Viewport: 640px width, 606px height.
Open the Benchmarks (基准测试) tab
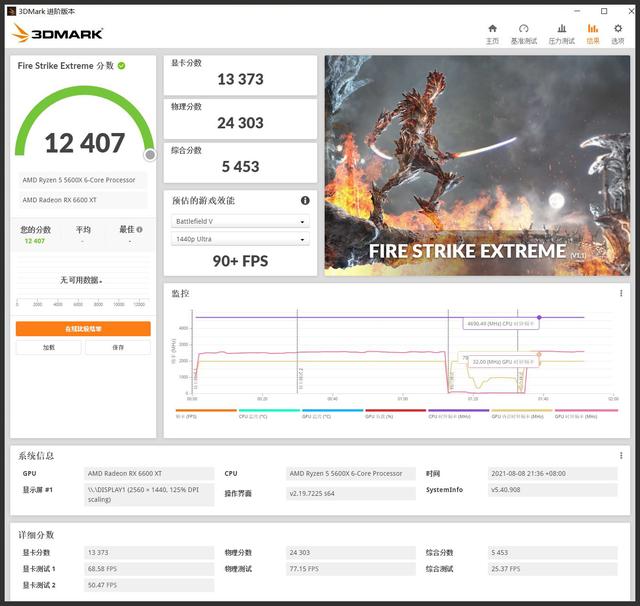point(524,34)
